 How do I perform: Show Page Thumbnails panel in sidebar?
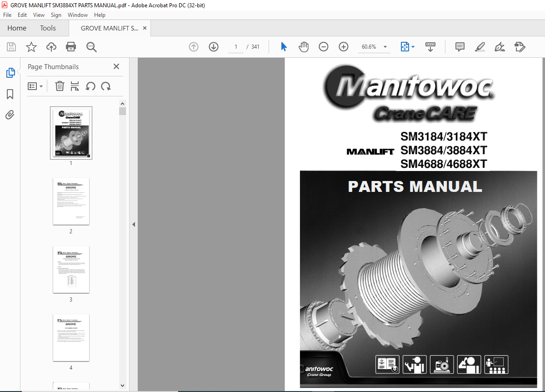coord(10,73)
